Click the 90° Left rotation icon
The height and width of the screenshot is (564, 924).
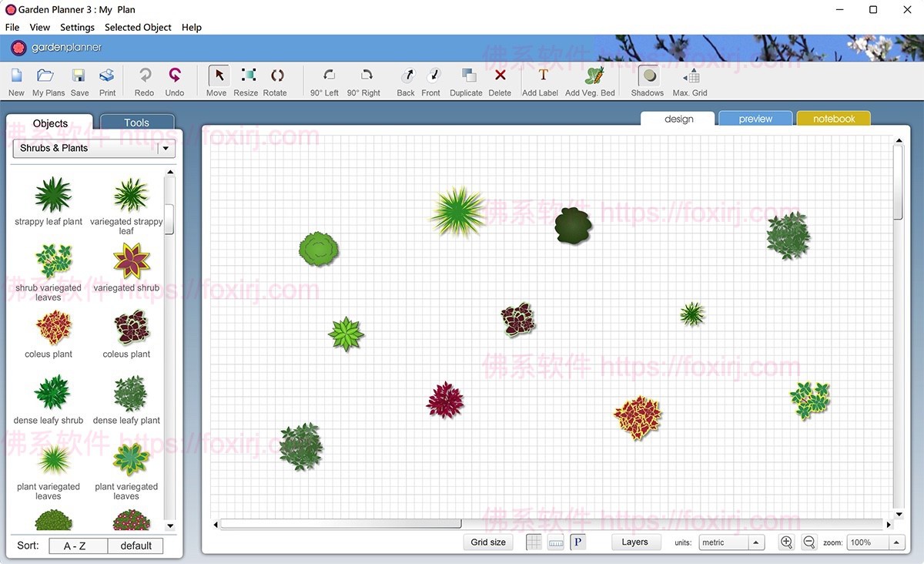pyautogui.click(x=328, y=76)
